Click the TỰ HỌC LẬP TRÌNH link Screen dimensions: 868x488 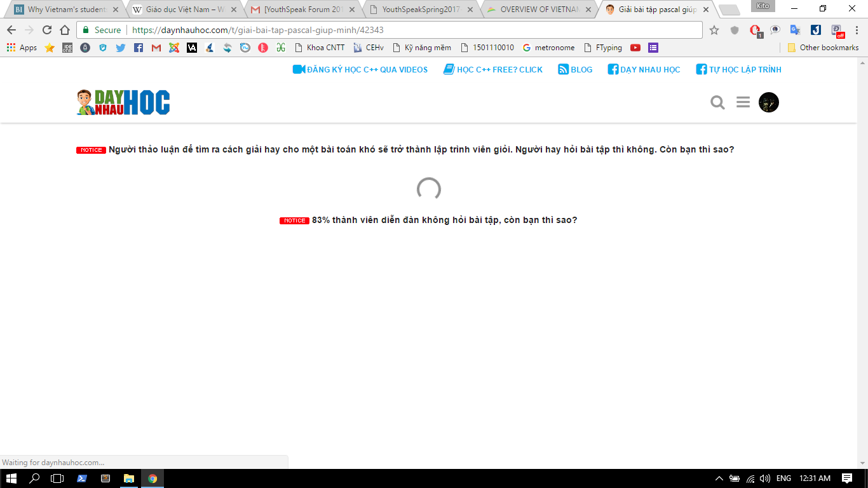pos(738,69)
